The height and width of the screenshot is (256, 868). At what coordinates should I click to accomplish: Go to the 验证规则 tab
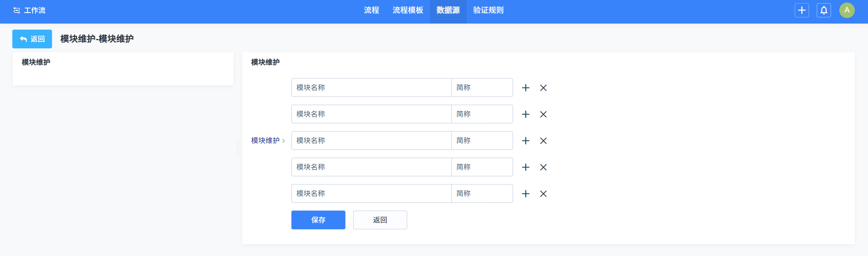coord(488,10)
